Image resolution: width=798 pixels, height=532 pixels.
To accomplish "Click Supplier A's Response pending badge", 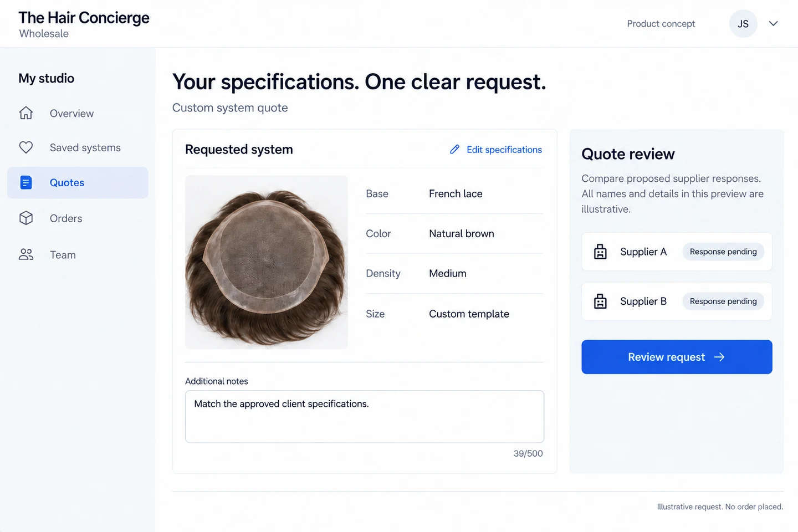I will tap(723, 252).
